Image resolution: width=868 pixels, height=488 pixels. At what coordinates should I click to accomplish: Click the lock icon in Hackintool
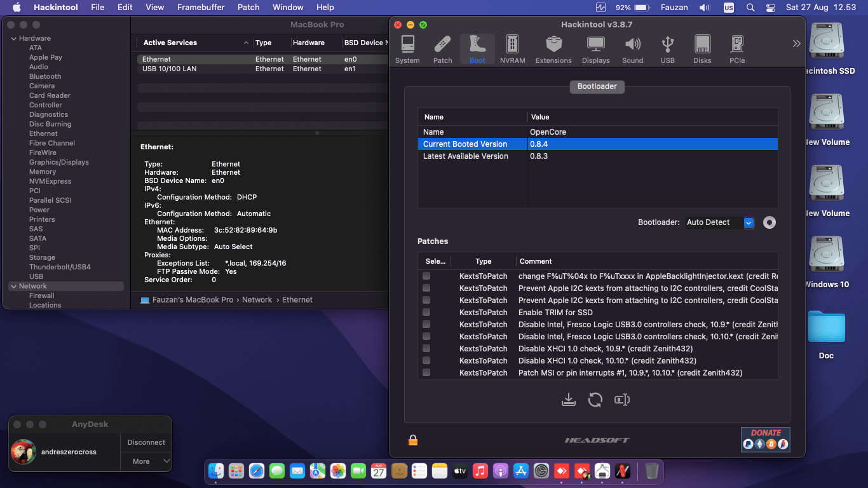coord(413,440)
